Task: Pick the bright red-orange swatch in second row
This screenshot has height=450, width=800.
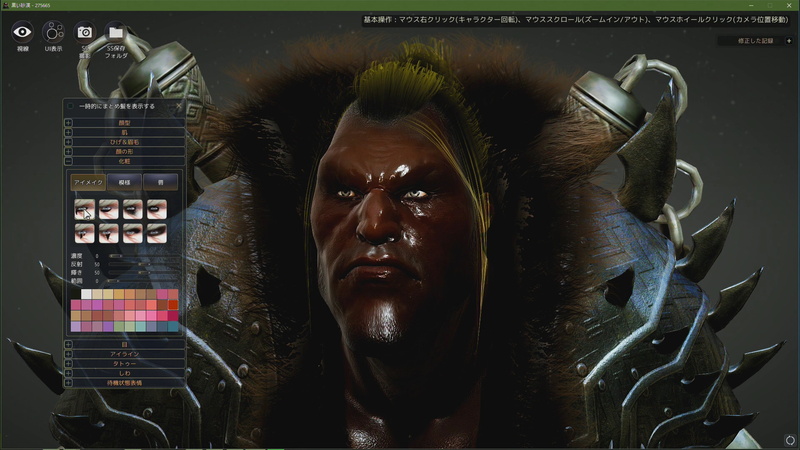Action: tap(173, 305)
